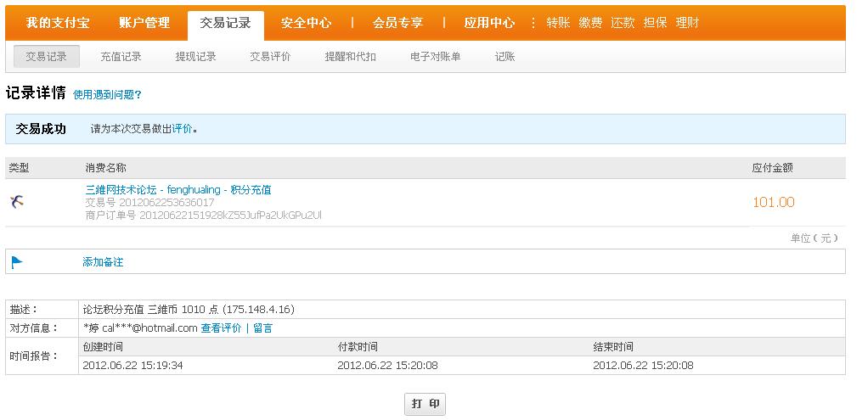Viewport: 868px width, 420px height.
Task: Click the 单位(元) unit label
Action: [x=814, y=238]
